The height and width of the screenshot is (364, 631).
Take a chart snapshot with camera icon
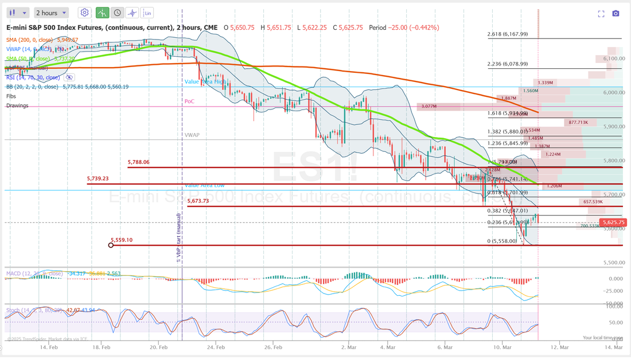616,14
